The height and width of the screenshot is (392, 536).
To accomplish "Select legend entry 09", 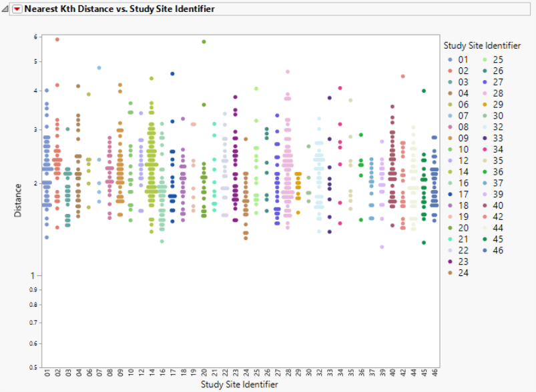I will (x=458, y=138).
